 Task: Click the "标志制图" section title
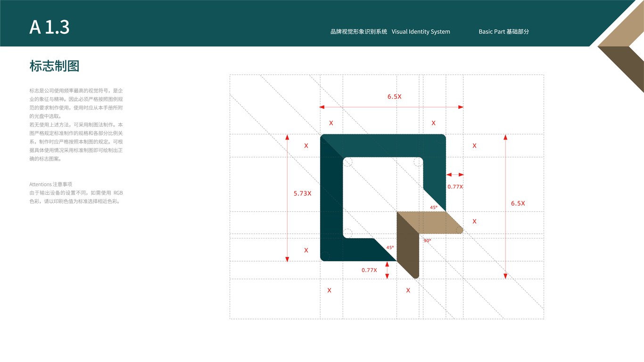pyautogui.click(x=54, y=66)
